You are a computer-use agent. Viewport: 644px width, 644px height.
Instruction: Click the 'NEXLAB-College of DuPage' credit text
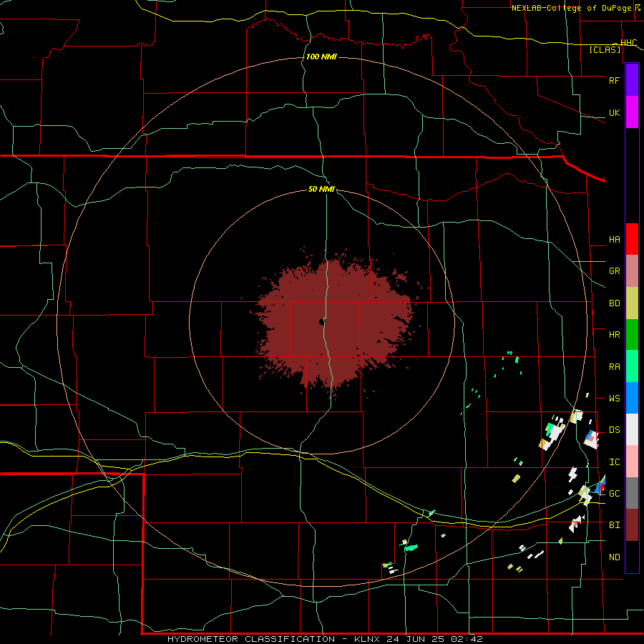(x=571, y=8)
